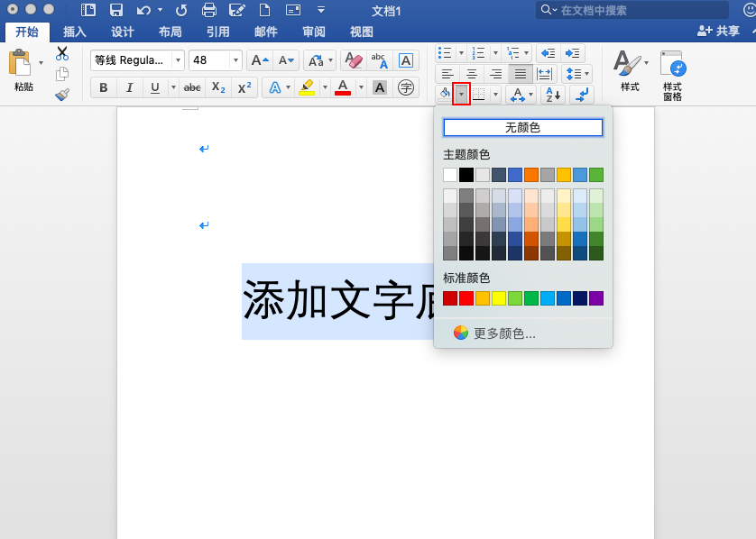Viewport: 756px width, 539px height.
Task: Toggle Bold formatting
Action: [x=103, y=87]
